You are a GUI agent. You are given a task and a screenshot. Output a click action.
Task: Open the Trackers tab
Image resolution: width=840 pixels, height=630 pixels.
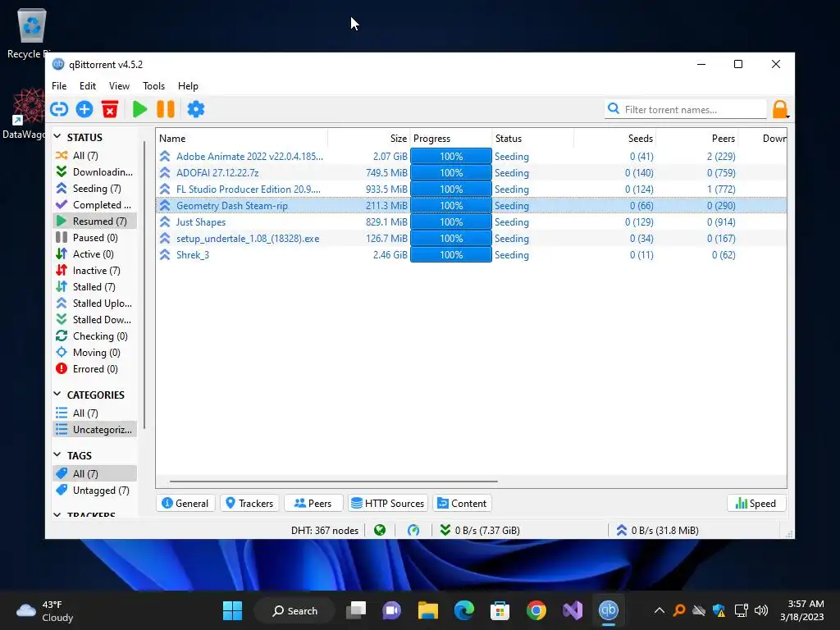(249, 503)
